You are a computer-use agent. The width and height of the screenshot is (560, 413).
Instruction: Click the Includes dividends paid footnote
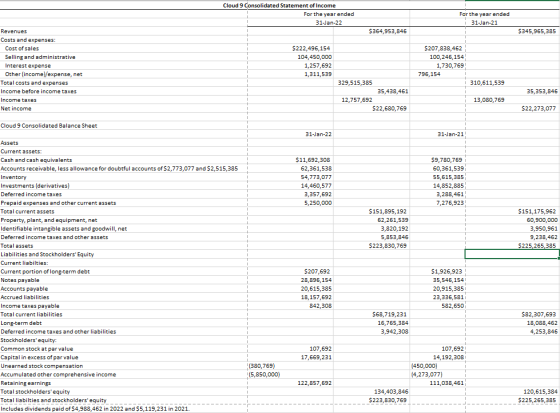point(95,409)
